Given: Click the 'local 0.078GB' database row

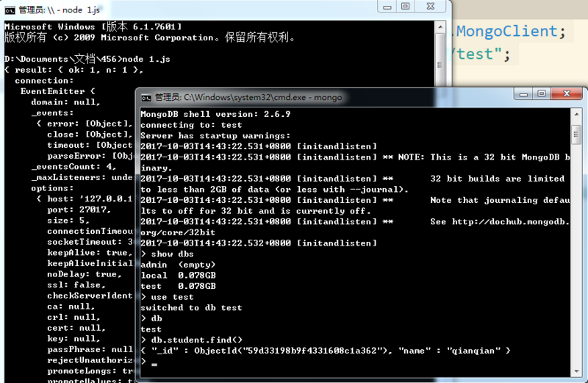Looking at the screenshot, I should coord(178,276).
